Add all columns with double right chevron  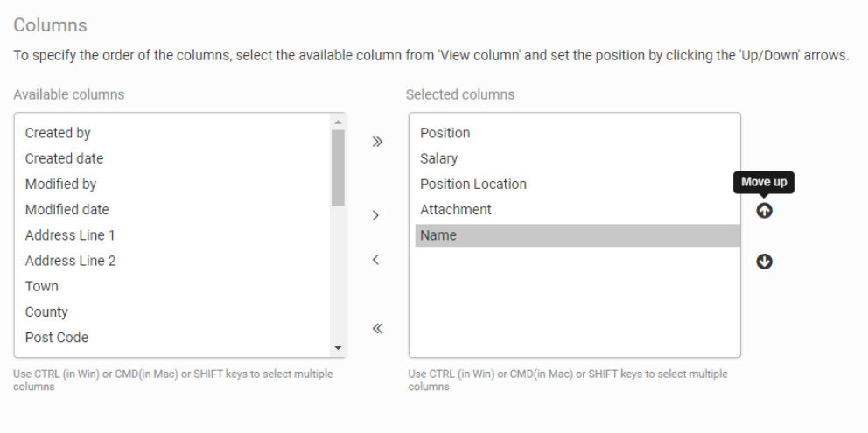tap(377, 142)
